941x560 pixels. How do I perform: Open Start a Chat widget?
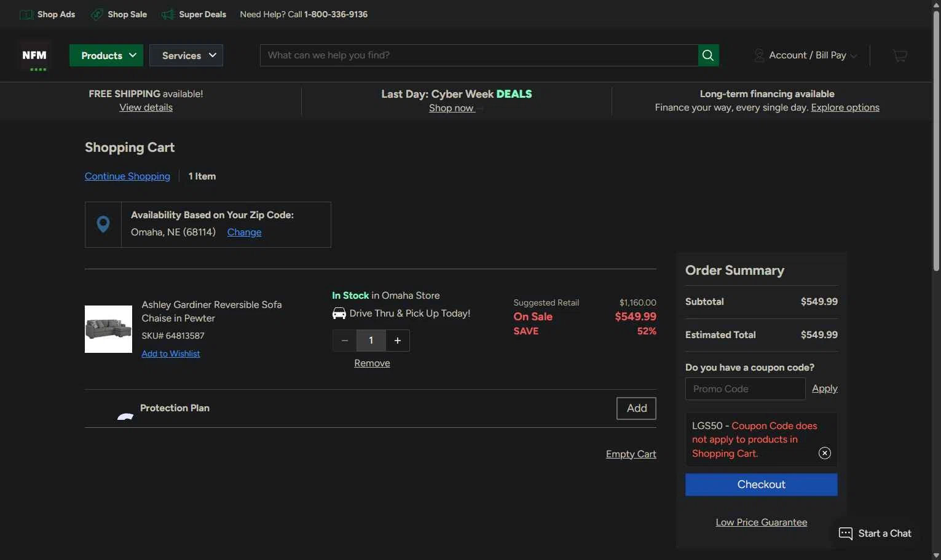coord(875,533)
